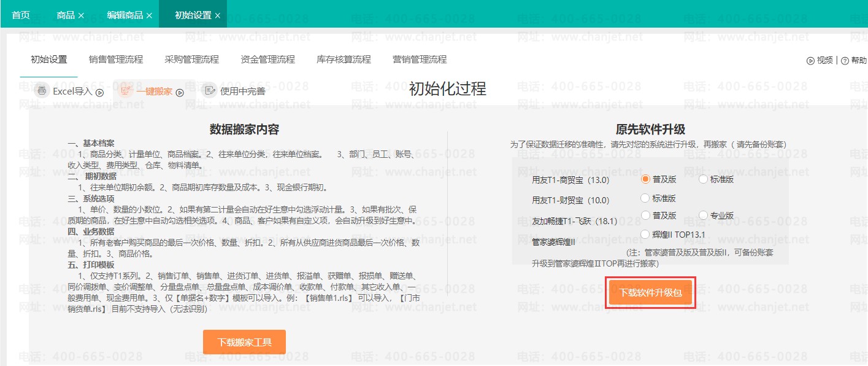Screen dimensions: 868x366
Task: Click the 三、系统选项 section title
Action: click(91, 198)
